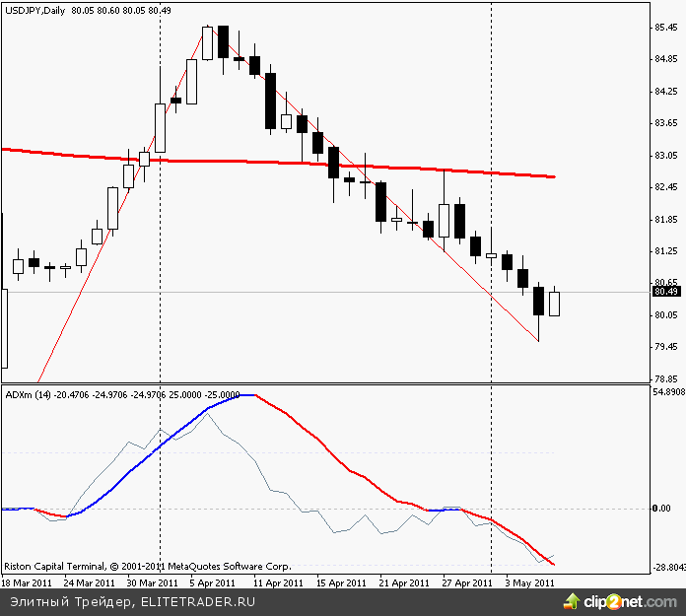The height and width of the screenshot is (616, 686).
Task: Click the USDJPY,Daily chart title
Action: pos(34,8)
